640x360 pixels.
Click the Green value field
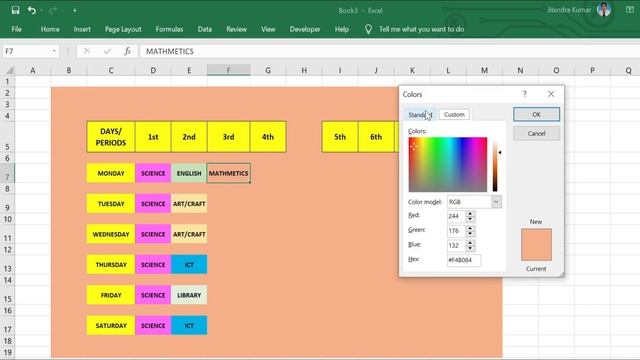[456, 231]
